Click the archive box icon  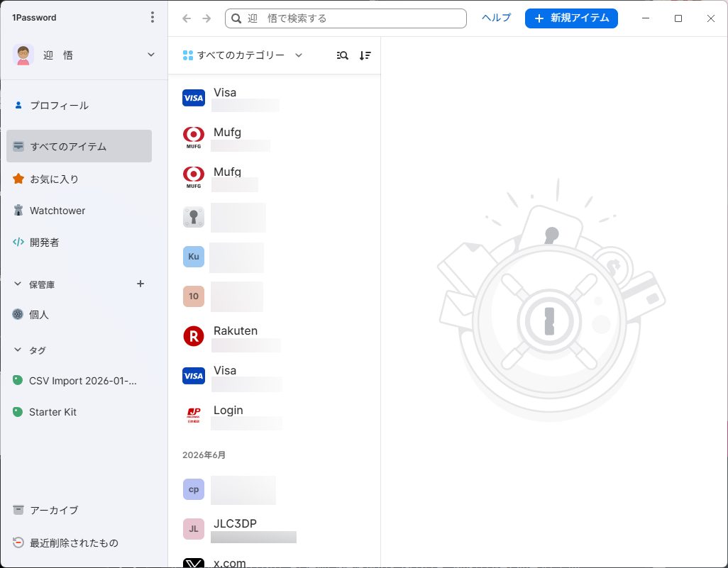[x=18, y=510]
